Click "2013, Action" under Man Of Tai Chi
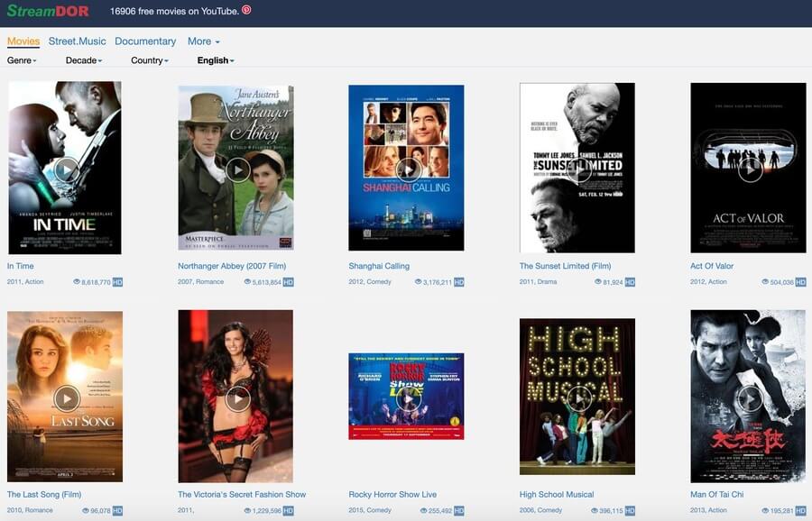The height and width of the screenshot is (521, 812). coord(708,511)
